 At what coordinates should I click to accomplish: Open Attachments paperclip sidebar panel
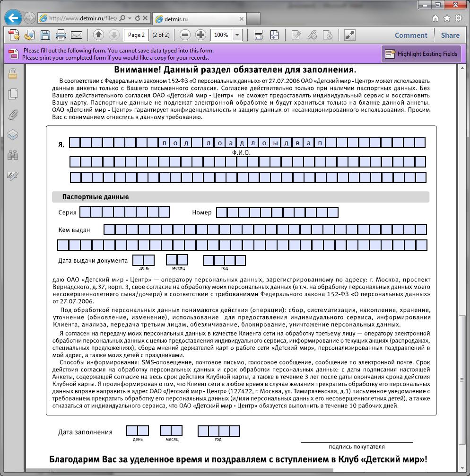[13, 115]
